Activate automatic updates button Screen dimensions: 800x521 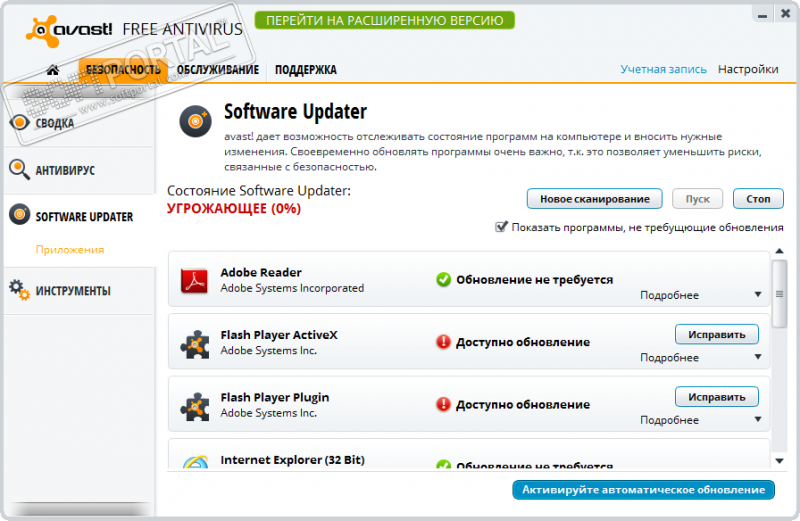click(x=643, y=490)
